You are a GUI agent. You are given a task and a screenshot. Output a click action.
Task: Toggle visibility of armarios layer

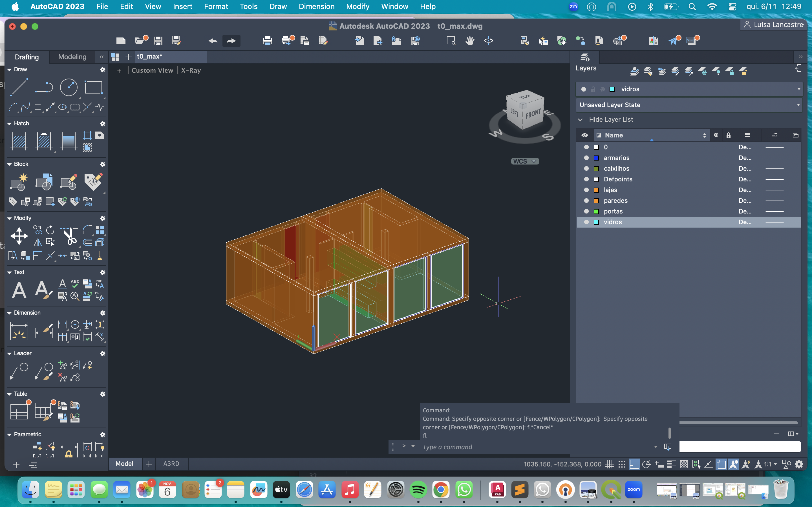coord(586,158)
